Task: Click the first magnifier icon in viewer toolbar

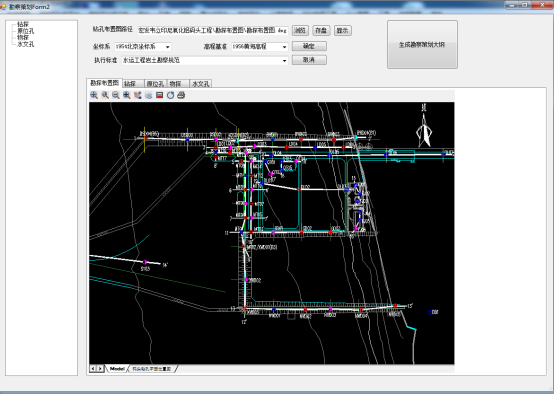Action: click(94, 95)
